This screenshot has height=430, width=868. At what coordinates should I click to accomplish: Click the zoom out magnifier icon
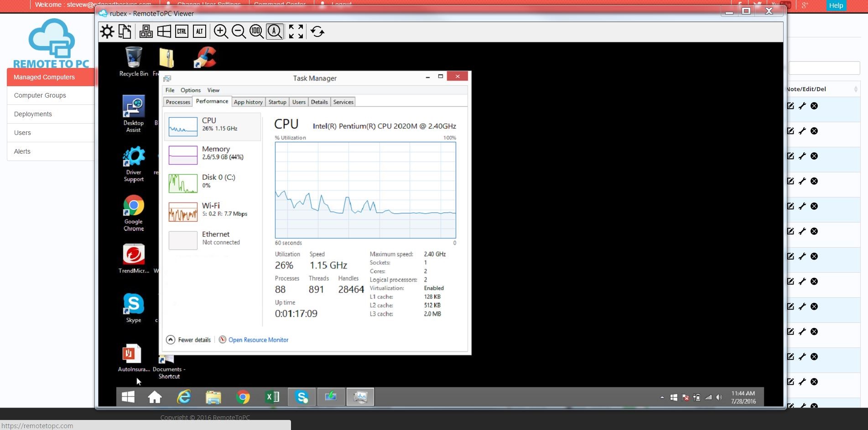[239, 31]
